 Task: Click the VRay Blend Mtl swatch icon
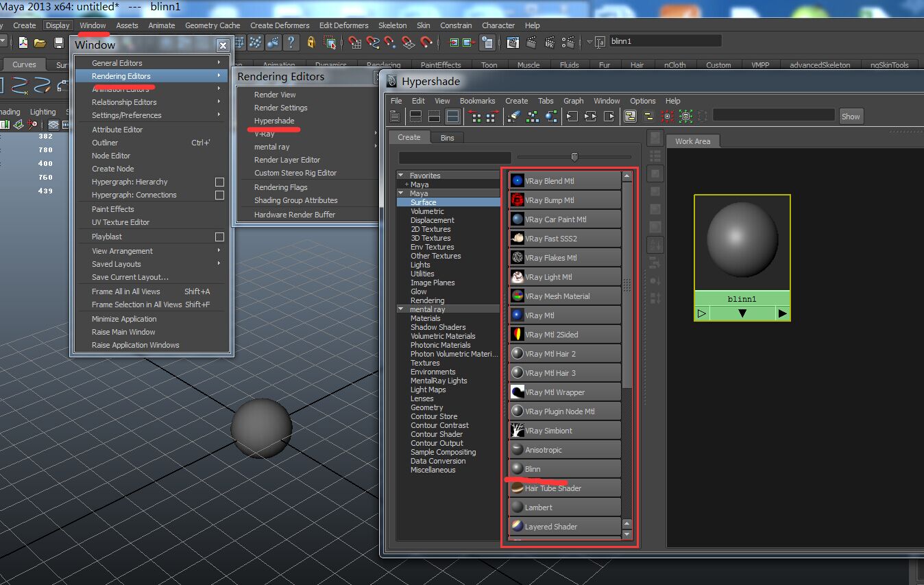[518, 181]
